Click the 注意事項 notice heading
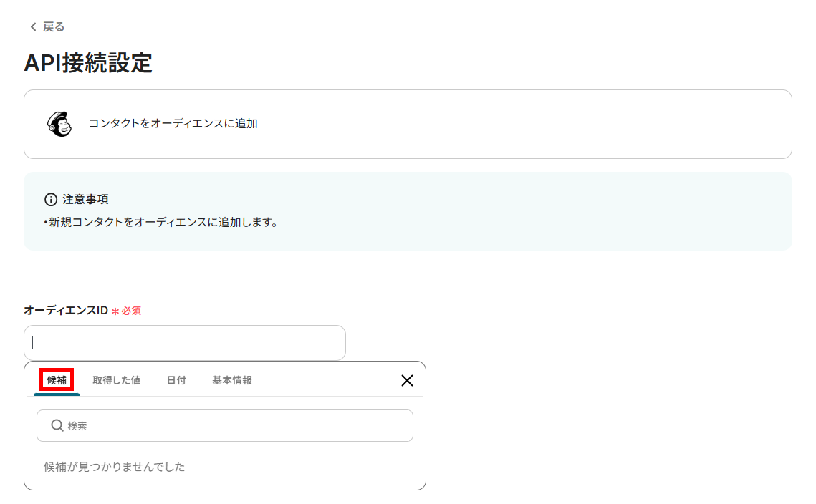The width and height of the screenshot is (816, 504). [x=85, y=199]
